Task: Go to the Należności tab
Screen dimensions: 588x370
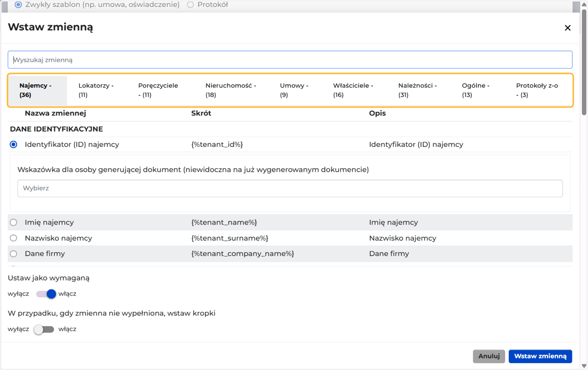Action: click(417, 90)
